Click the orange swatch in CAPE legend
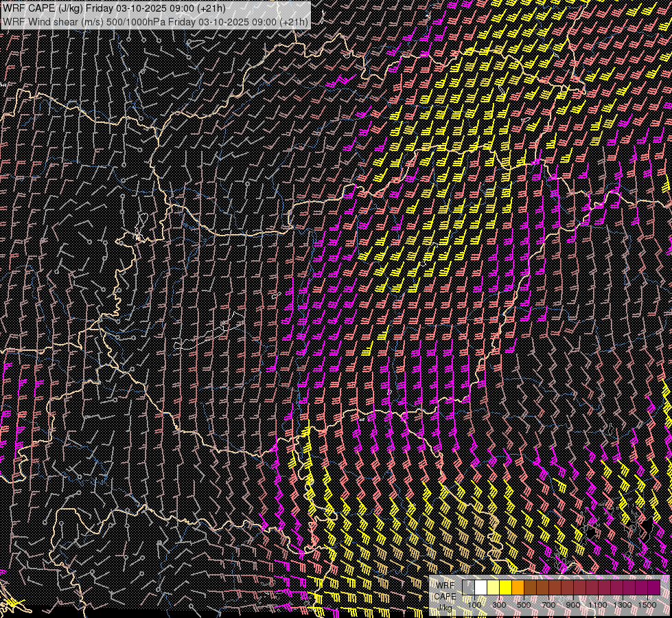This screenshot has width=672, height=618. click(x=518, y=588)
